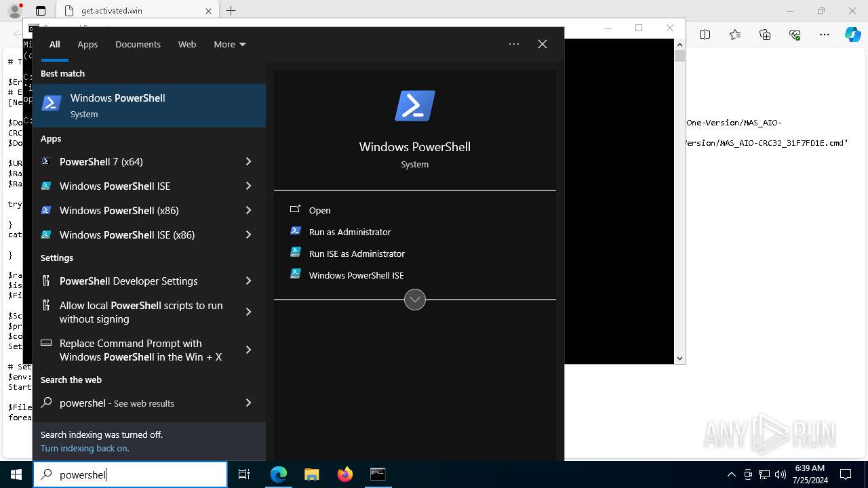Viewport: 868px width, 488px height.
Task: Open Edge Favorites star icon
Action: 735,35
